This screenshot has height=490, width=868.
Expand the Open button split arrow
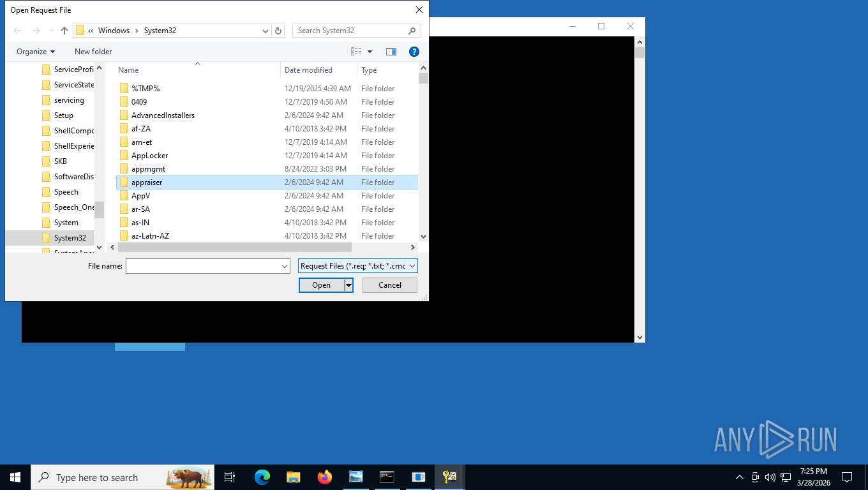tap(348, 285)
